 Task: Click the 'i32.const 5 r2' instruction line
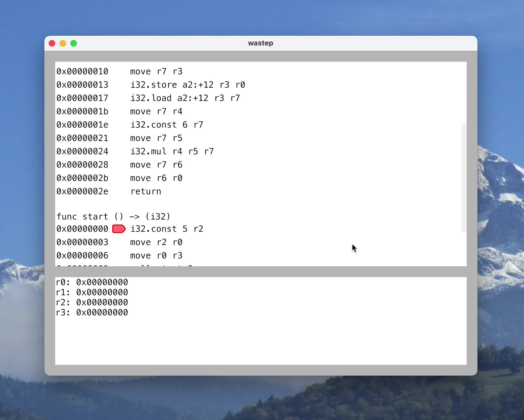click(167, 229)
